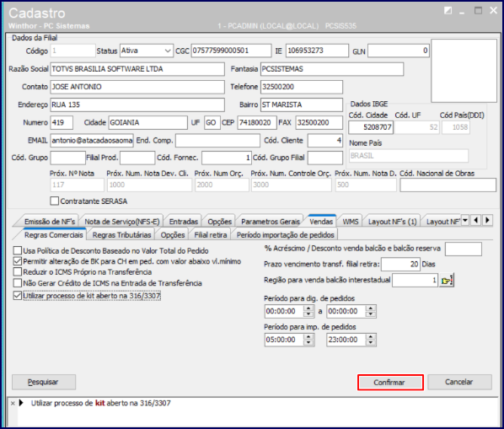Select the Entradas tab
Image resolution: width=504 pixels, height=429 pixels.
point(184,222)
